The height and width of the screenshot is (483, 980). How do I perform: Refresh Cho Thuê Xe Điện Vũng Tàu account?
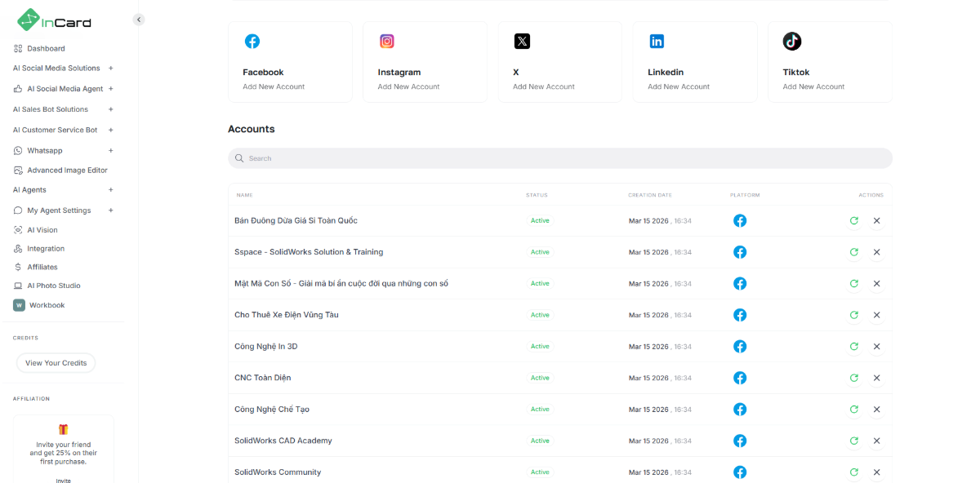click(x=853, y=315)
